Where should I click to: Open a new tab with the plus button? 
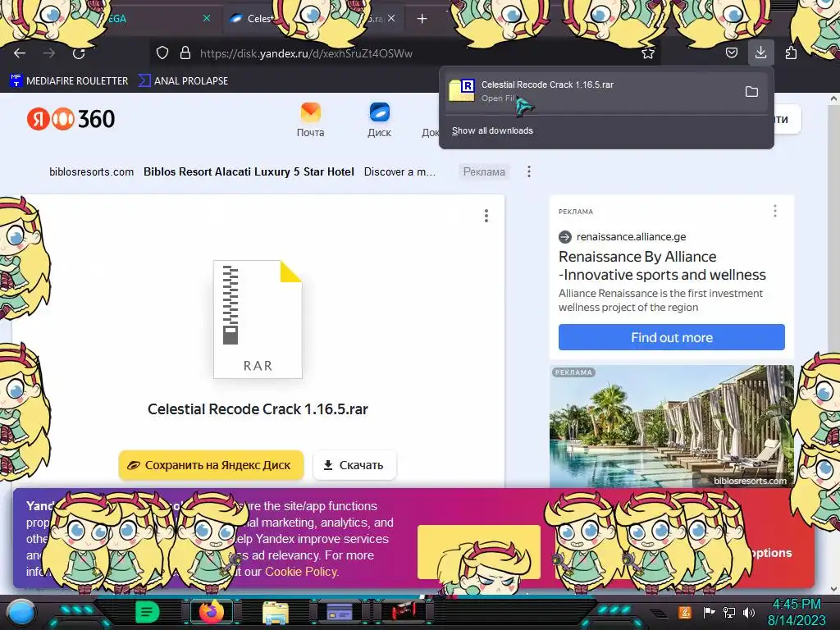coord(422,19)
